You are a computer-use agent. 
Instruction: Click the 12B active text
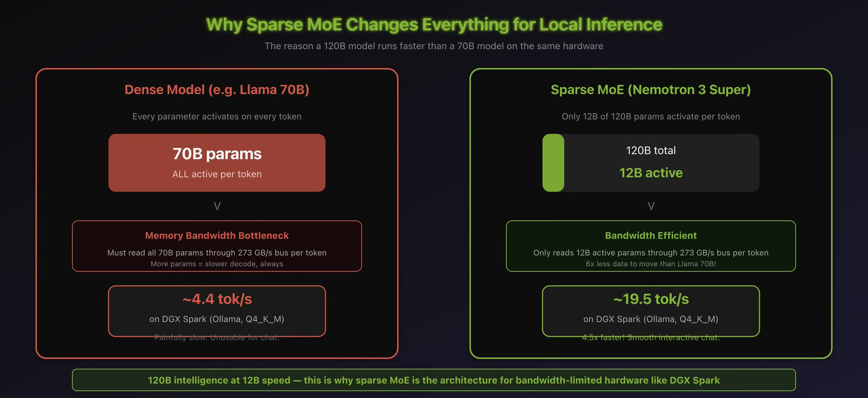pyautogui.click(x=651, y=173)
